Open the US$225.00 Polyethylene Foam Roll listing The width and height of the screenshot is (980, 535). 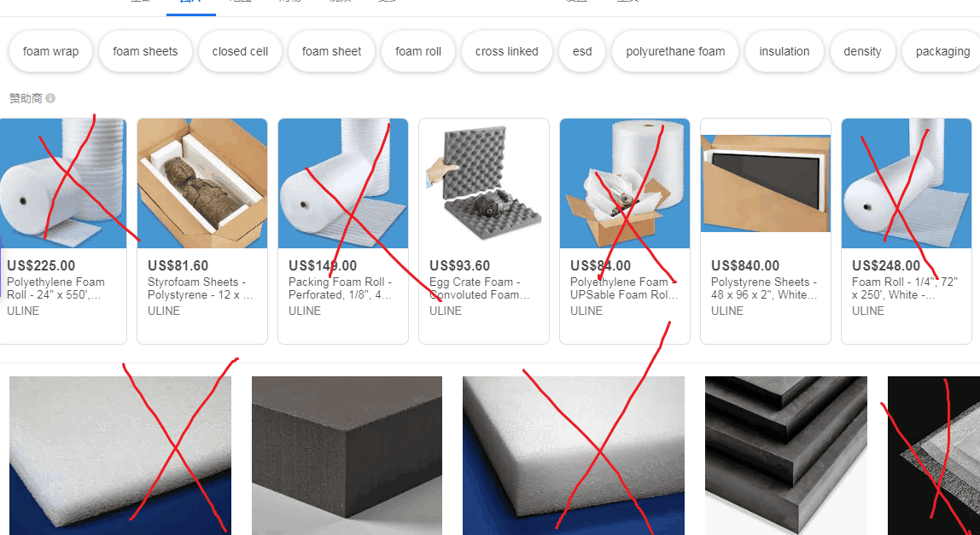point(62,231)
